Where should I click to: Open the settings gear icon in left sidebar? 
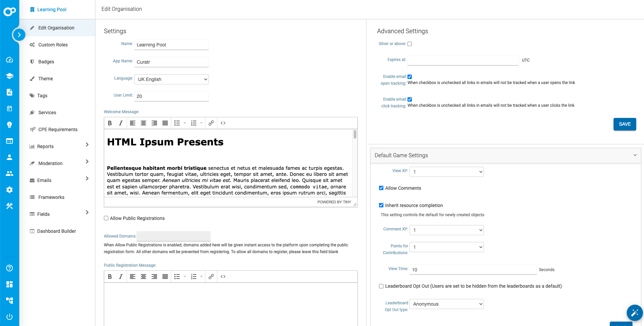[9, 190]
